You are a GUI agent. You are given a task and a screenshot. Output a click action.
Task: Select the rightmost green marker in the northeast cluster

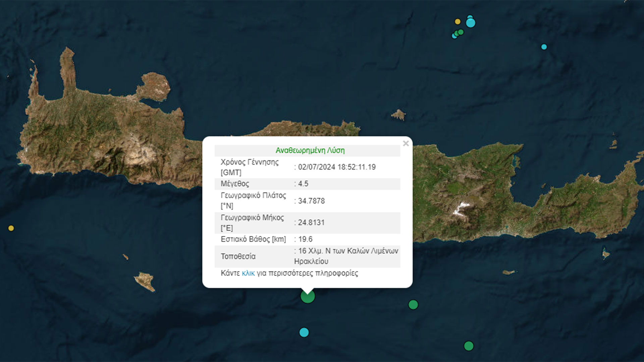point(461,32)
